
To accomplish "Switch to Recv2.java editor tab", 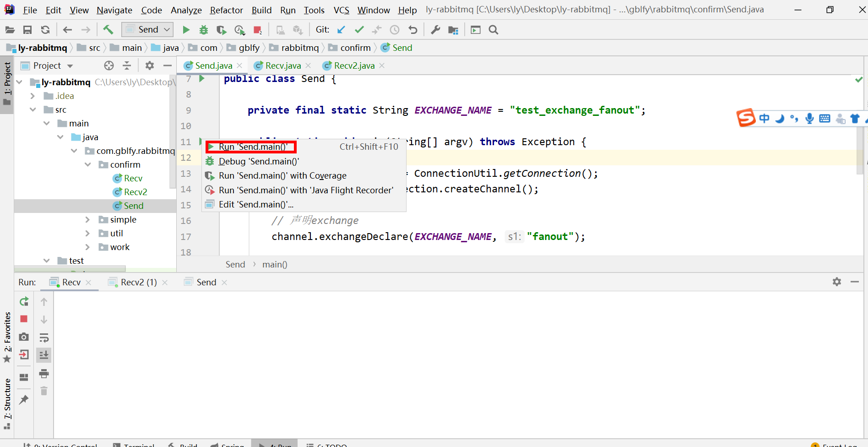I will 354,65.
